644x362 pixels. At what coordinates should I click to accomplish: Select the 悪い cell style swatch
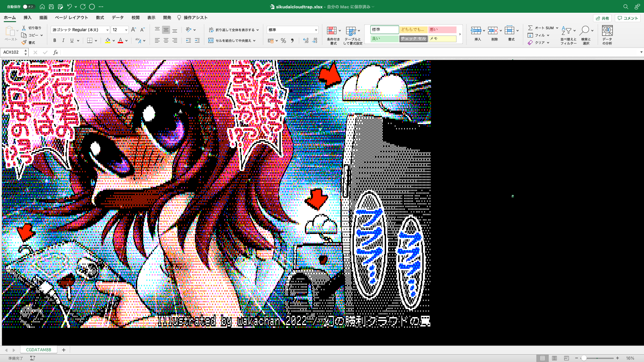(442, 29)
